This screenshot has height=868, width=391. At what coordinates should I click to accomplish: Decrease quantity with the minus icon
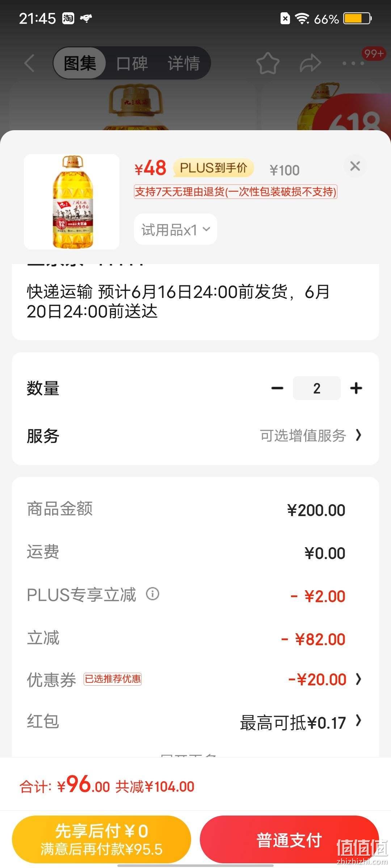(x=277, y=388)
